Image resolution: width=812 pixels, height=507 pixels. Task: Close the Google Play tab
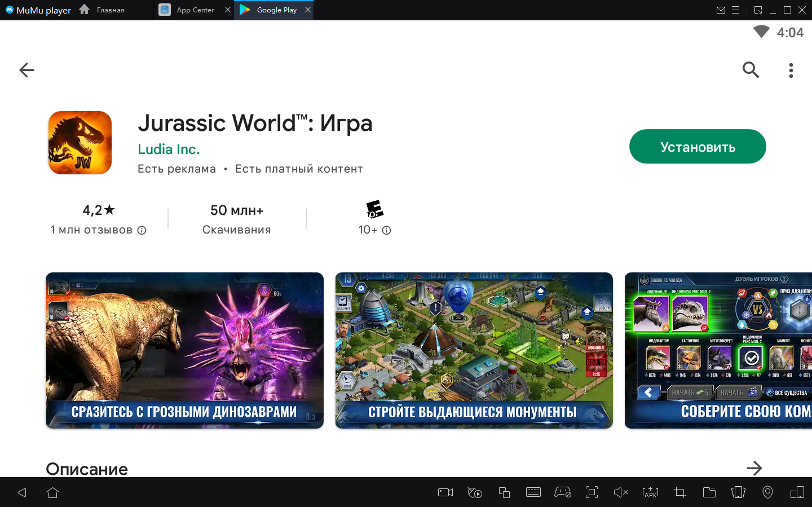308,10
